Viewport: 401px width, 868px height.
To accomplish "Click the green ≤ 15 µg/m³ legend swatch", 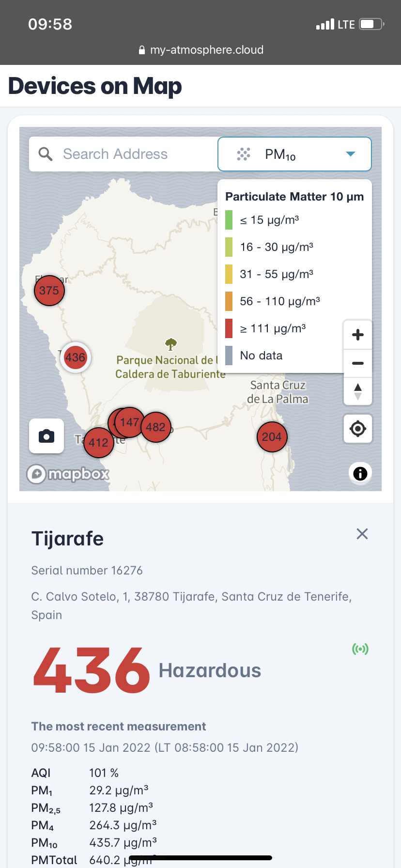I will click(x=229, y=220).
